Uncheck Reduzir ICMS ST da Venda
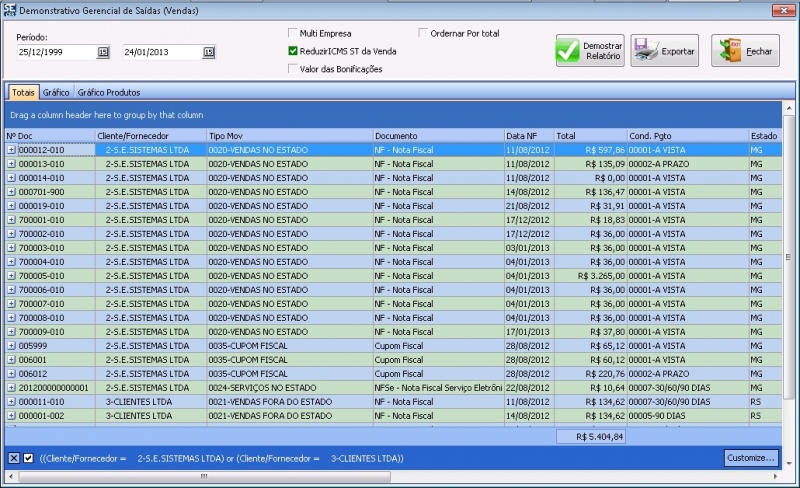The height and width of the screenshot is (488, 800). (x=293, y=51)
